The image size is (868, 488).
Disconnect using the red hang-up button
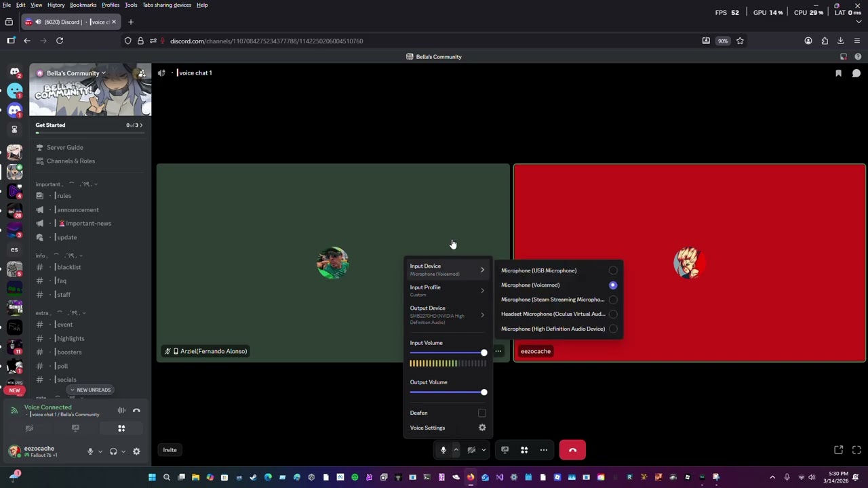tap(572, 450)
